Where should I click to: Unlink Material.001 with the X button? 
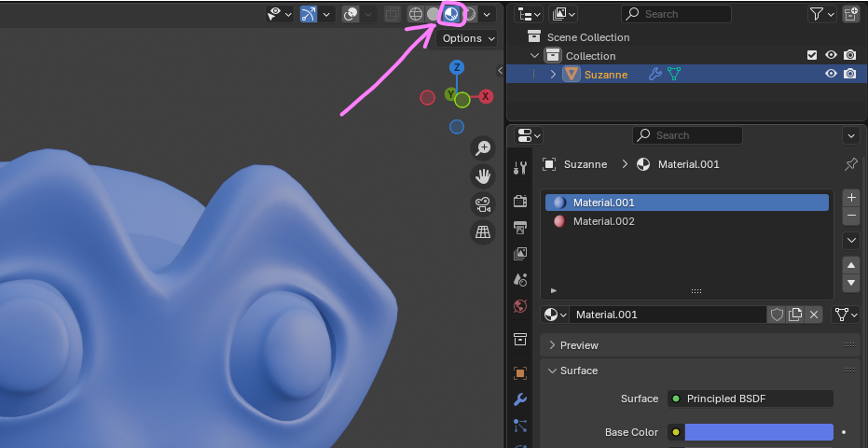click(814, 315)
